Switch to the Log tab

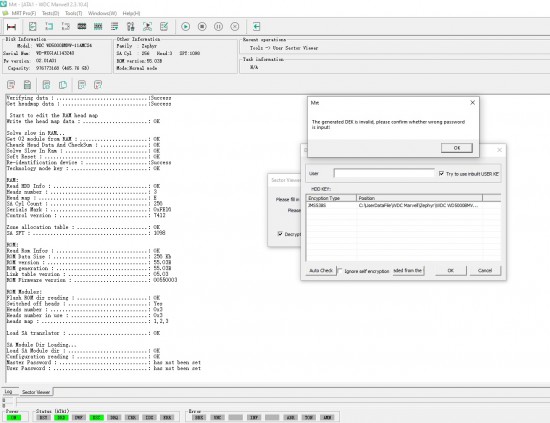point(8,391)
